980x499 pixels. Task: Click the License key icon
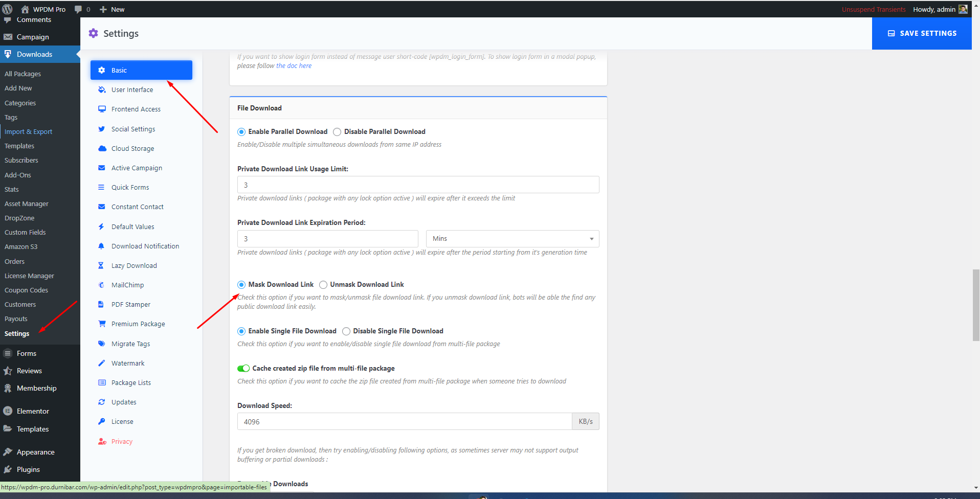[101, 421]
